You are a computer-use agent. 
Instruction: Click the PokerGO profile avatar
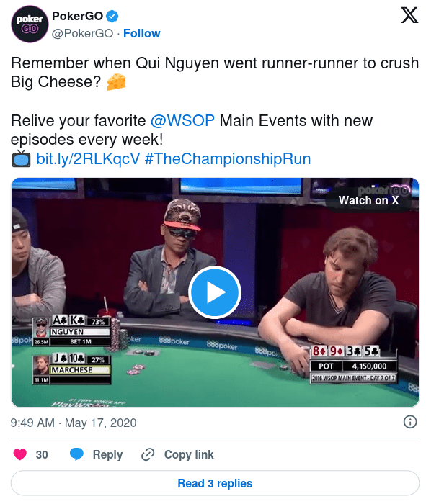(30, 24)
